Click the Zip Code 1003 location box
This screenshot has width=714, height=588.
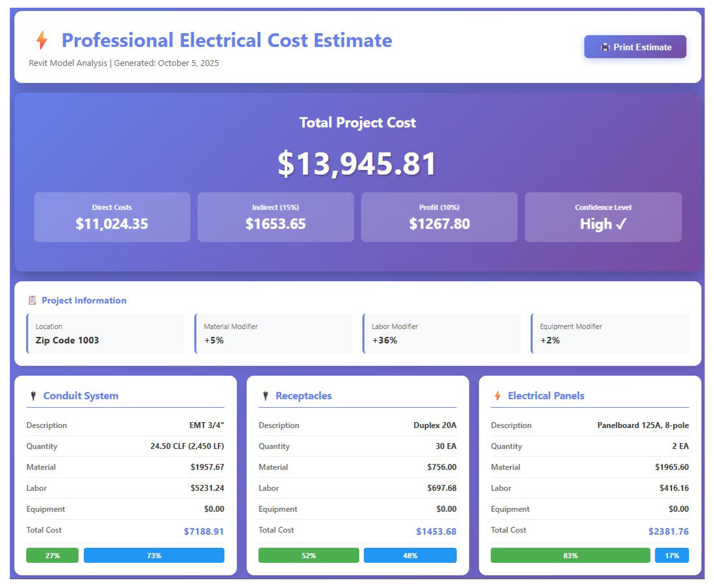click(106, 334)
